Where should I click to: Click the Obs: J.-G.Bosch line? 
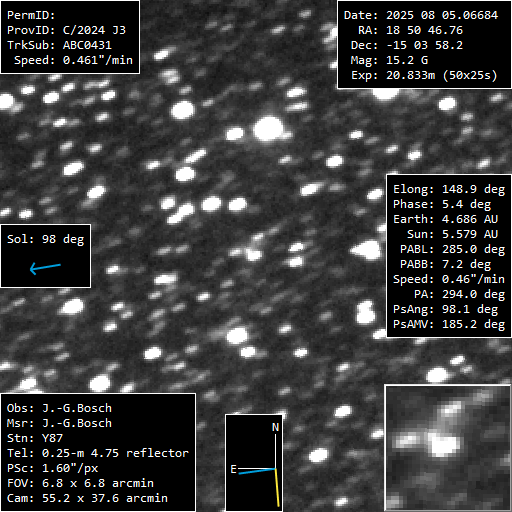click(x=59, y=408)
